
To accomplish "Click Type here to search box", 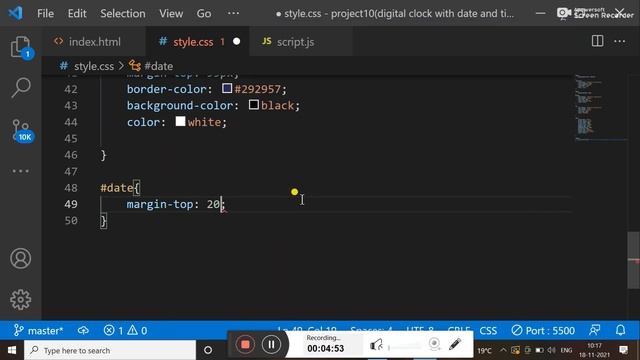I will click(x=110, y=350).
